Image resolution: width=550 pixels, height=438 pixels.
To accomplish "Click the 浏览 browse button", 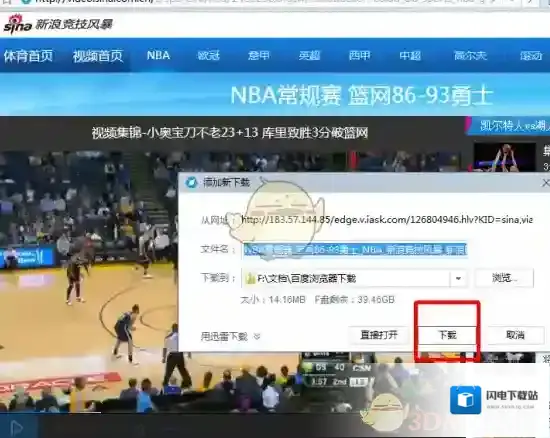I will coord(504,278).
